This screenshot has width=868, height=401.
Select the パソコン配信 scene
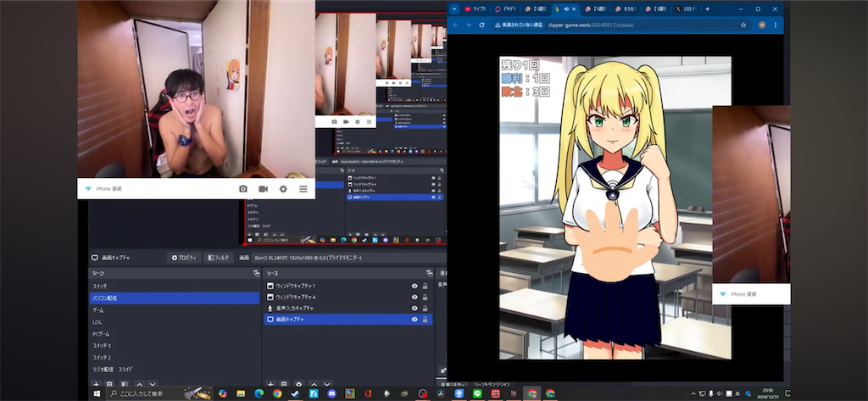pyautogui.click(x=175, y=298)
